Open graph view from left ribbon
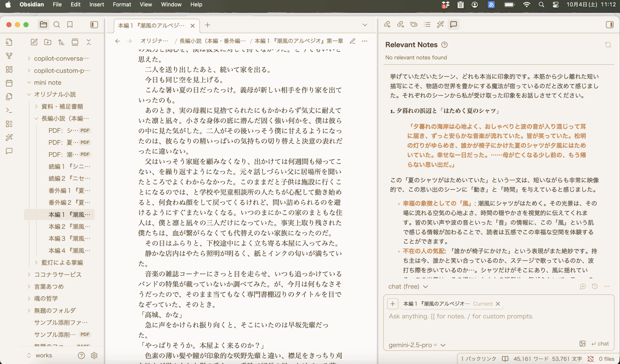Image resolution: width=620 pixels, height=364 pixels. [9, 56]
